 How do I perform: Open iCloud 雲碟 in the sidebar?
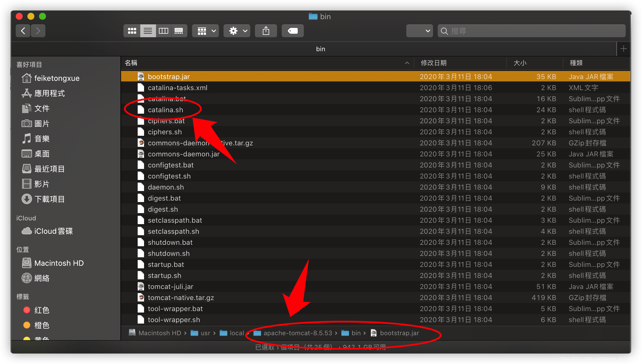point(47,231)
